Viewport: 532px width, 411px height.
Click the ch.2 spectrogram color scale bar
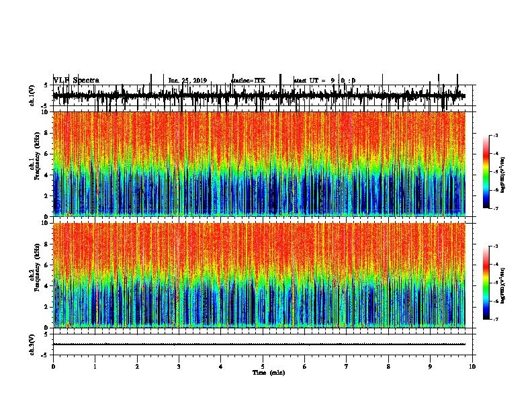pyautogui.click(x=486, y=283)
